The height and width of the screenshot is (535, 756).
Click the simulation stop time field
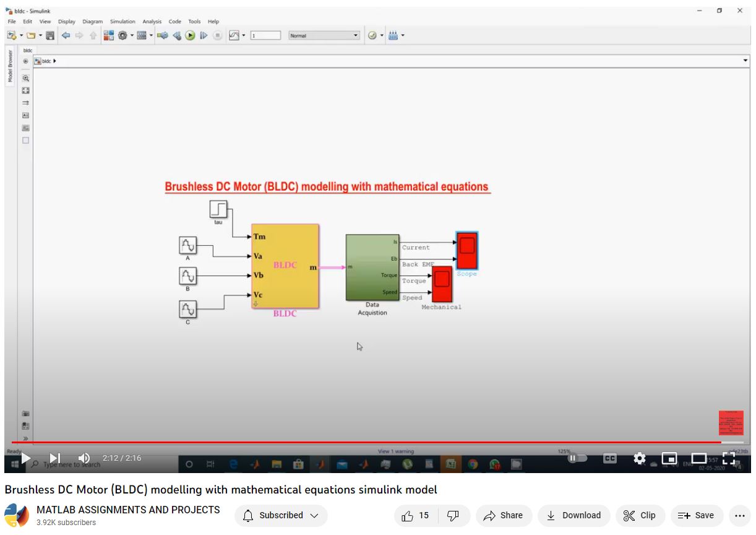coord(265,36)
